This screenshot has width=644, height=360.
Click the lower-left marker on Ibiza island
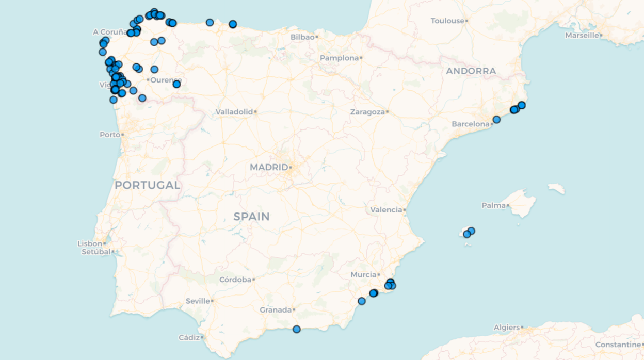[466, 234]
